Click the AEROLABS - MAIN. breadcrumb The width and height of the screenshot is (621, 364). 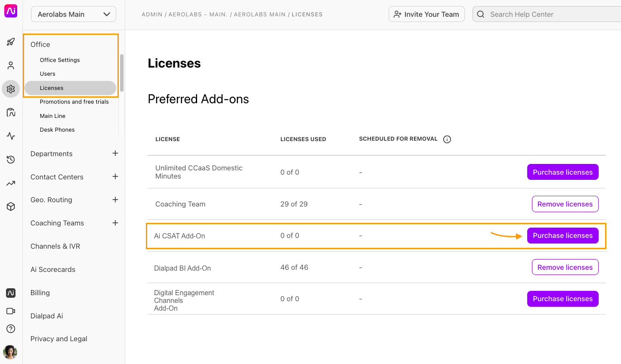point(198,14)
